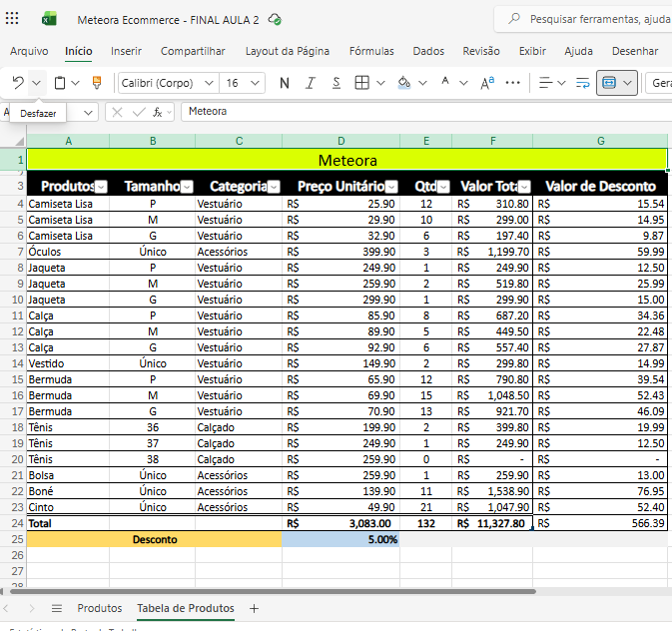Open the Fórmulas ribbon tab
Screen dimensions: 672x631
pos(370,51)
